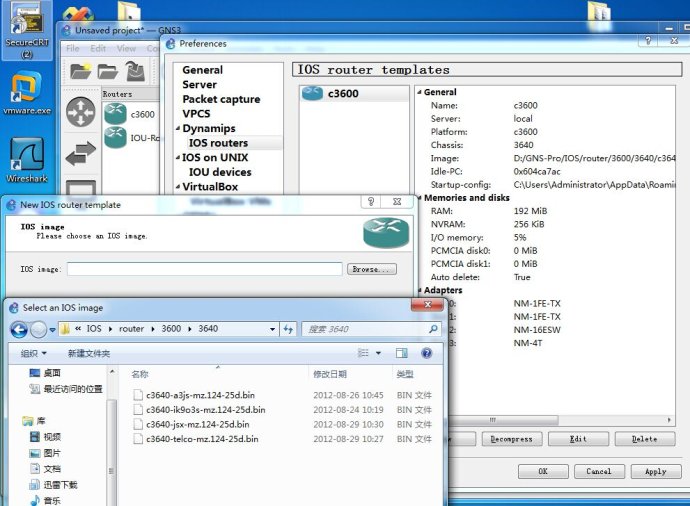Open the address bar history dropdown

272,329
